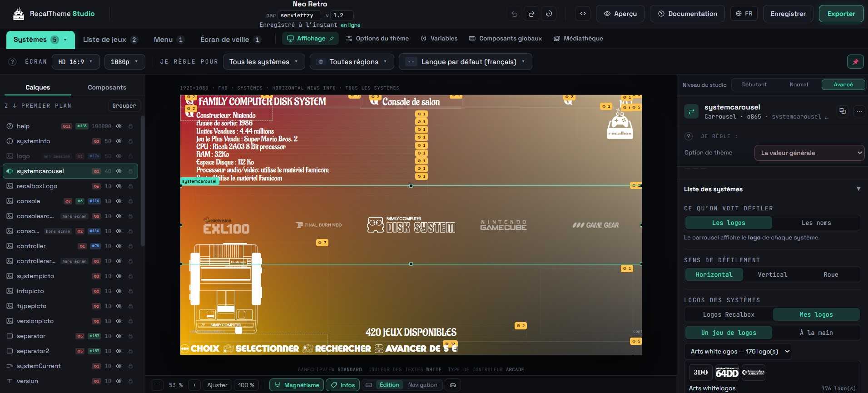Open the Aperçu preview
Screen dimensions: 868x393
point(620,14)
